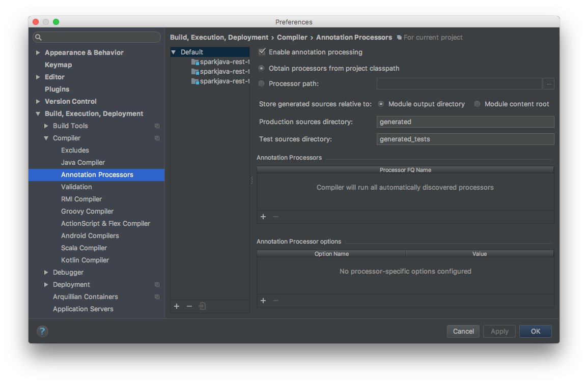Image resolution: width=588 pixels, height=384 pixels.
Task: Click the Apply button
Action: click(x=499, y=331)
